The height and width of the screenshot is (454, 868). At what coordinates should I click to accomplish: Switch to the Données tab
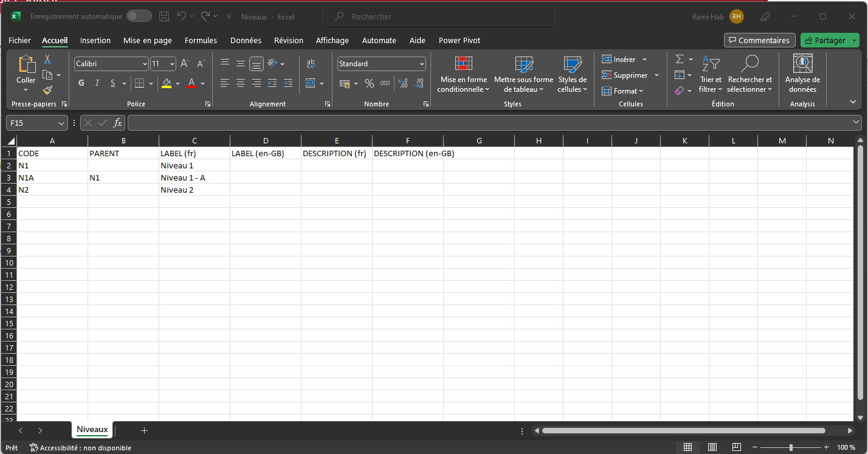[x=246, y=40]
